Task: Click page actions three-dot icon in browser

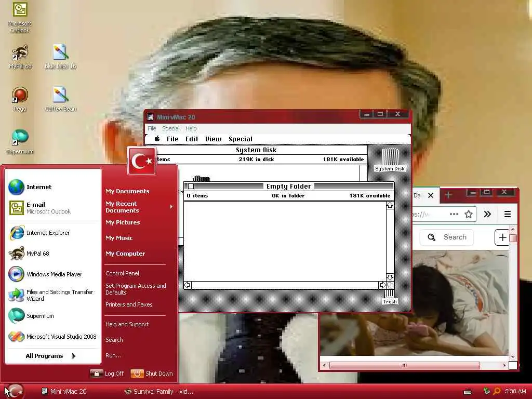Action: pyautogui.click(x=454, y=214)
